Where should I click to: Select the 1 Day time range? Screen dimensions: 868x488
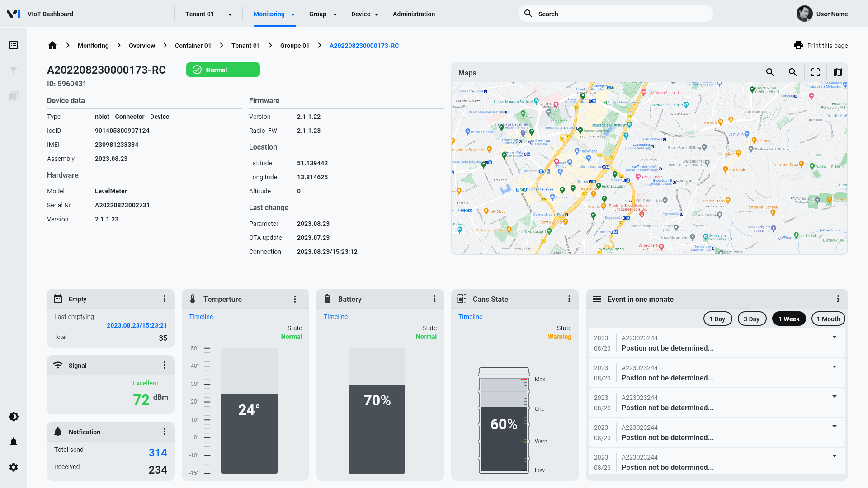click(717, 319)
